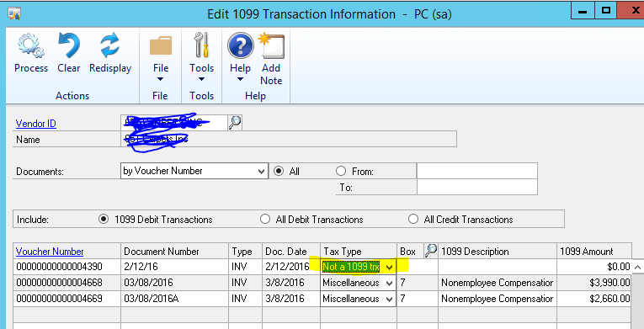This screenshot has height=329, width=644.
Task: Click Box value 7 for voucher 4668
Action: (418, 283)
